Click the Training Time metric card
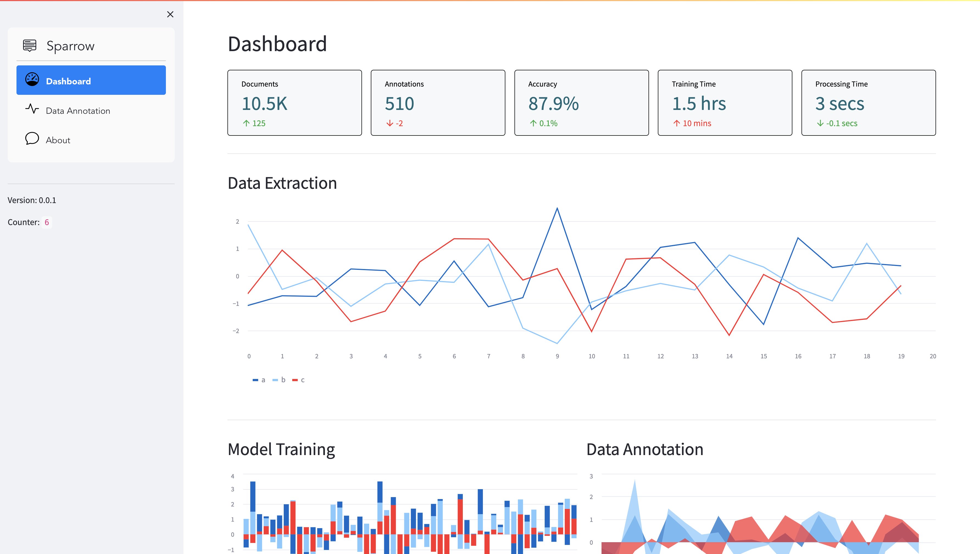Screen dimensions: 980x554 725,103
